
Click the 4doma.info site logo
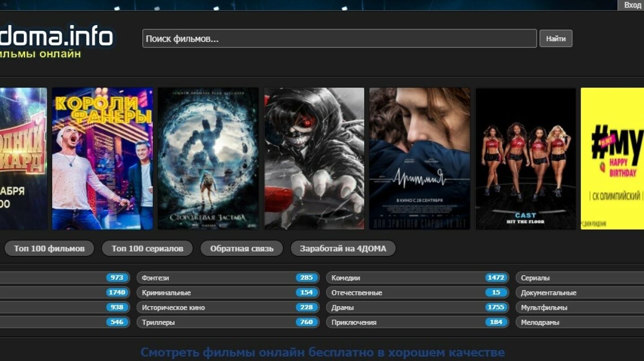[x=56, y=38]
